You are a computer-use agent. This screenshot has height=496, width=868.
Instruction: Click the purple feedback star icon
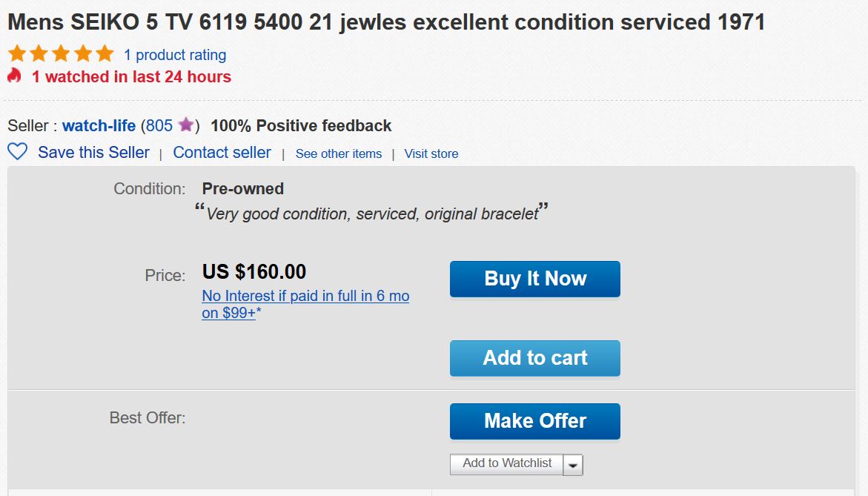(x=186, y=125)
